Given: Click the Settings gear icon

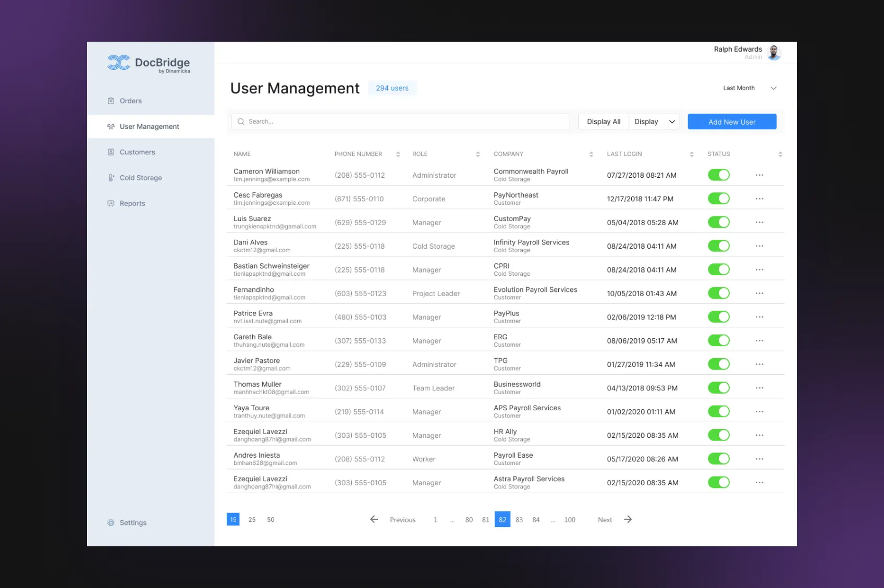Looking at the screenshot, I should pos(110,523).
